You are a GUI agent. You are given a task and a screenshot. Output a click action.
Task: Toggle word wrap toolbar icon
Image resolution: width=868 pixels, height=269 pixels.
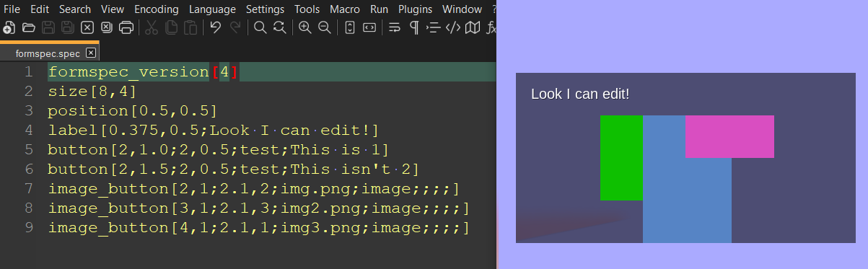[395, 28]
